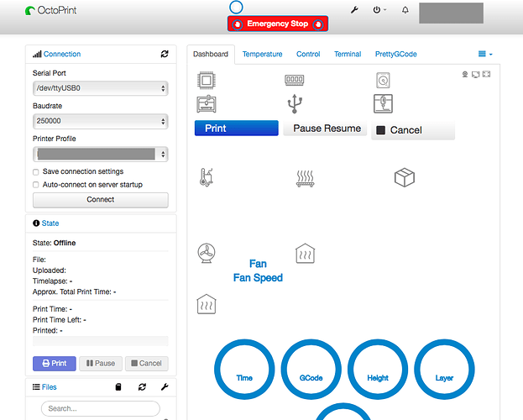Click the 'Print Time Left' line
The width and height of the screenshot is (523, 420).
click(60, 320)
